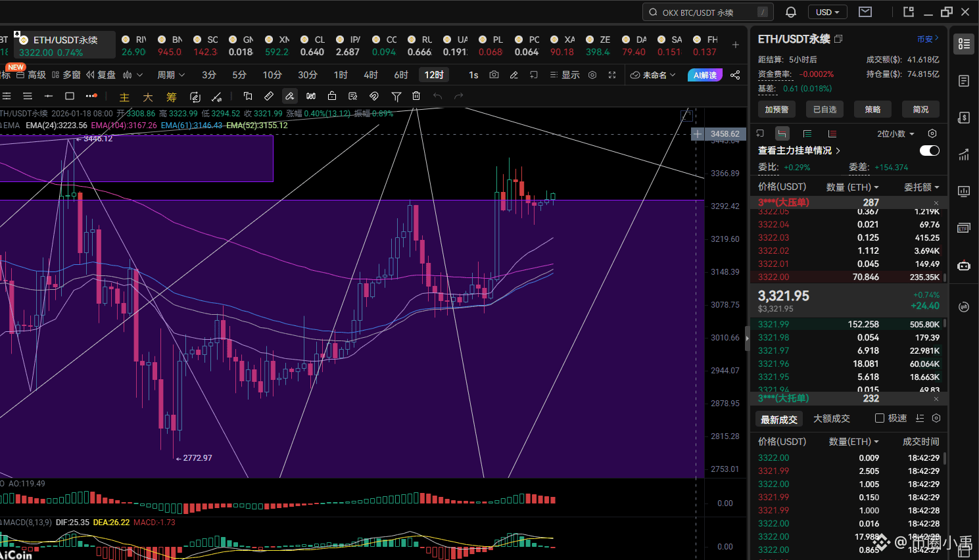Open 多窗 multi-window layout
Screen dimensions: 979x560
point(66,75)
